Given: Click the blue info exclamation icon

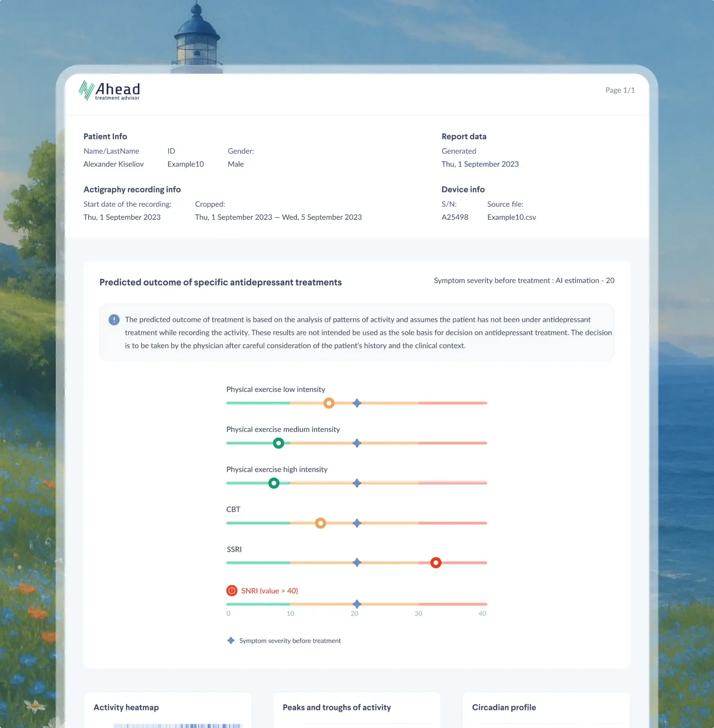Looking at the screenshot, I should tap(114, 320).
